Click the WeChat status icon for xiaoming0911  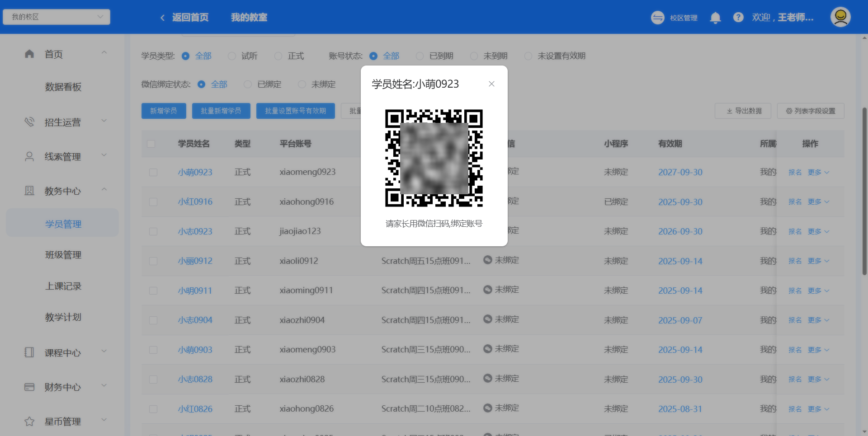[488, 290]
